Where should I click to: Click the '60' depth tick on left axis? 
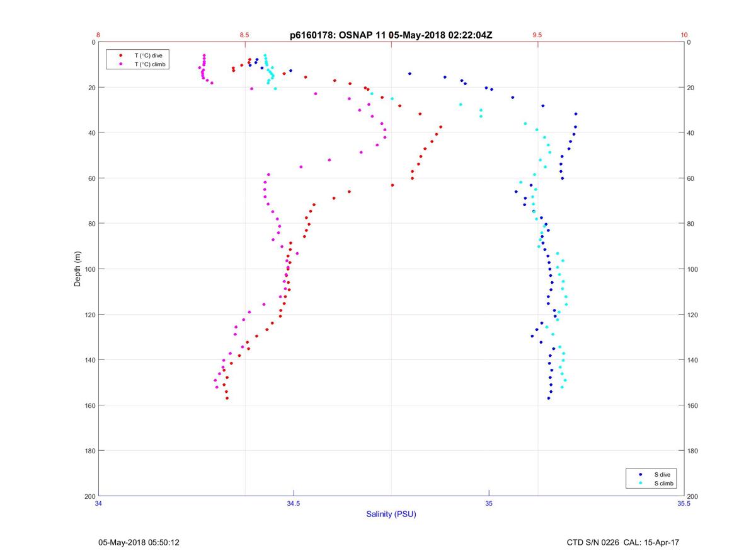(92, 178)
